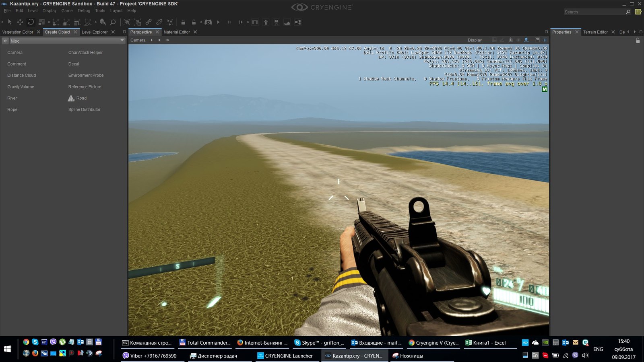Select Spline Distributor object type
This screenshot has width=644, height=362.
pos(84,109)
